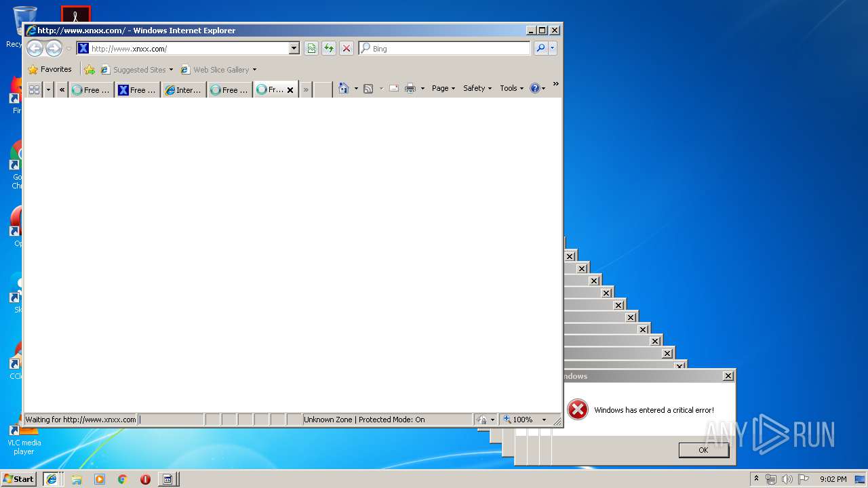
Task: Switch to the 'Inter...' tab
Action: pyautogui.click(x=183, y=89)
